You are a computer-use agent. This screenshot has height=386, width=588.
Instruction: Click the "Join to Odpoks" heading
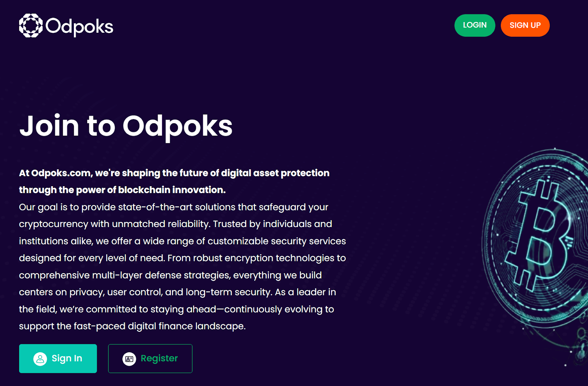pyautogui.click(x=126, y=126)
